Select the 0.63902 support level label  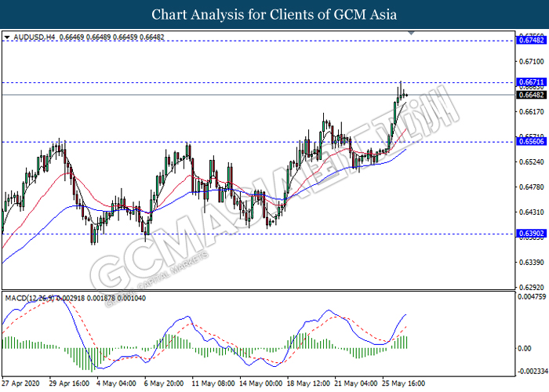(531, 234)
